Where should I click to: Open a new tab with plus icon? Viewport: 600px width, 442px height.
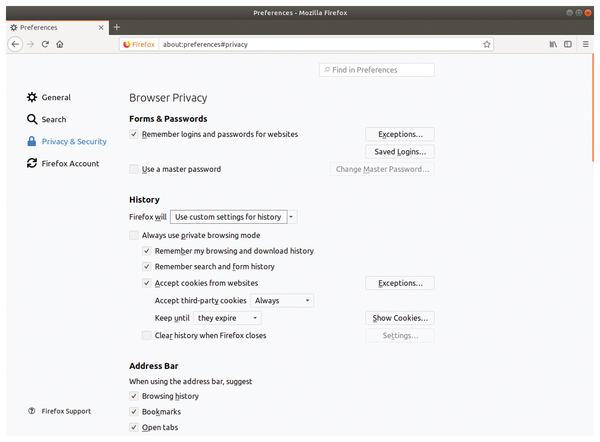(117, 27)
